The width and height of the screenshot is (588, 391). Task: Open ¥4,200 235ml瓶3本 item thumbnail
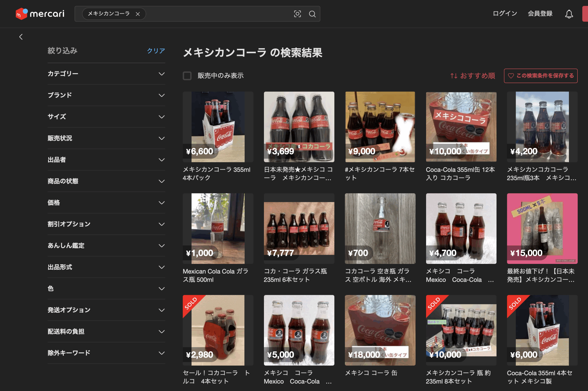pos(542,127)
